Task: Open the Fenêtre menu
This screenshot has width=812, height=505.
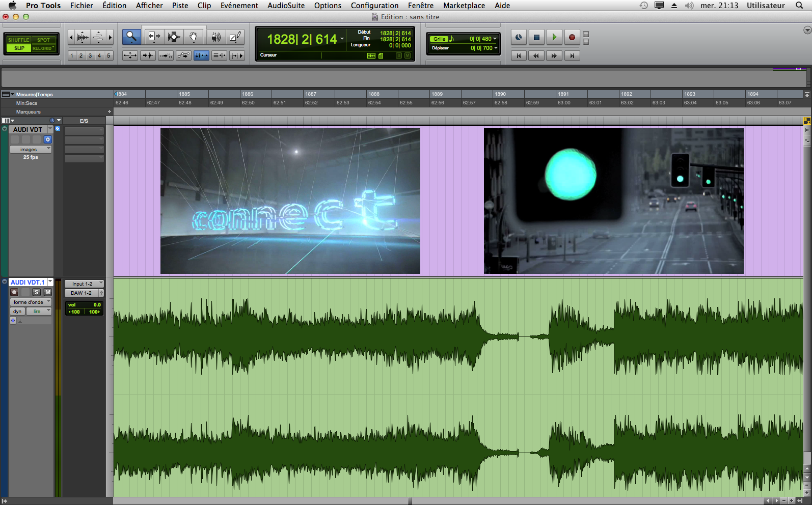Action: pos(421,5)
